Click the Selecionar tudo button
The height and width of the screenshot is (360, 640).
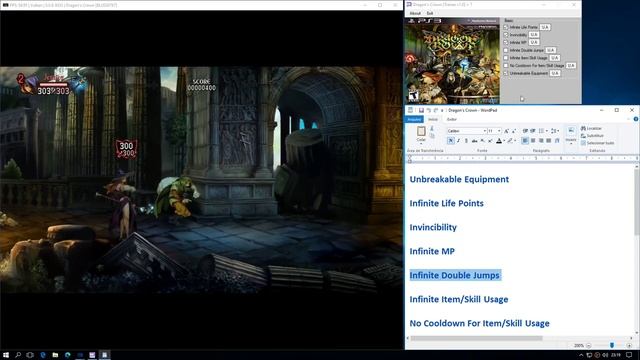click(x=598, y=143)
